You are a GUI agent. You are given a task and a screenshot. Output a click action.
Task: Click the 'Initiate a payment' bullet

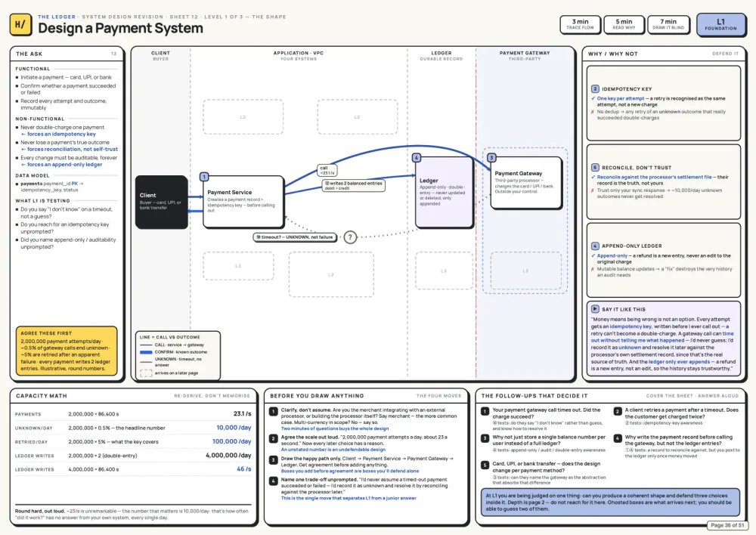coord(66,77)
